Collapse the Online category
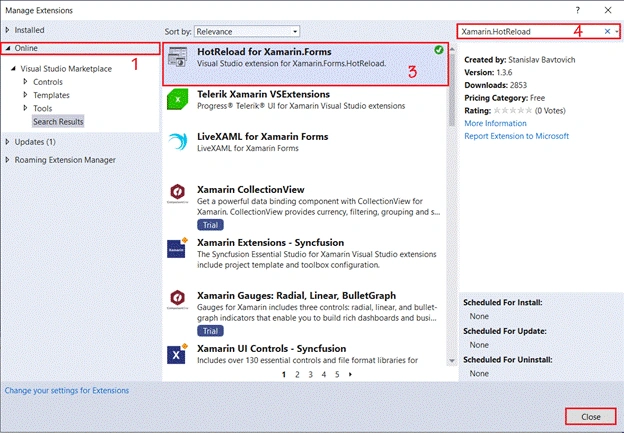This screenshot has width=624, height=433. tap(8, 48)
